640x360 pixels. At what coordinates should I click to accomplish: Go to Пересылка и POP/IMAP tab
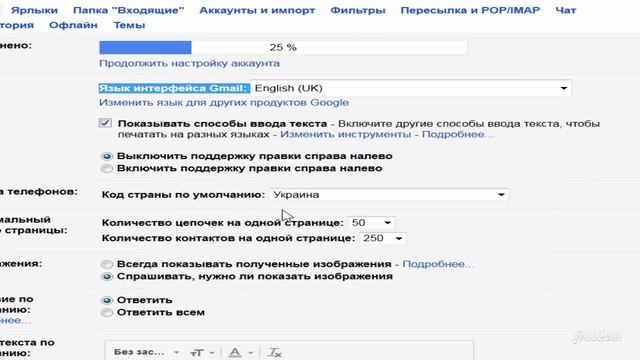(x=470, y=10)
